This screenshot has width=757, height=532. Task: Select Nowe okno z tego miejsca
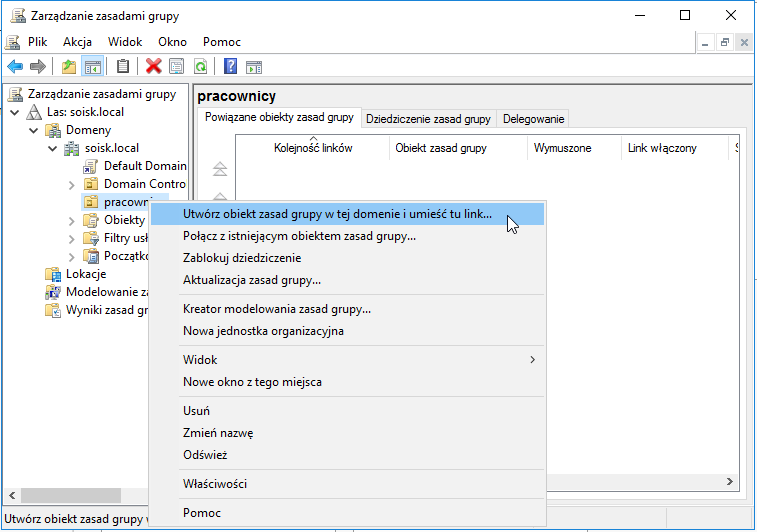[x=347, y=382]
